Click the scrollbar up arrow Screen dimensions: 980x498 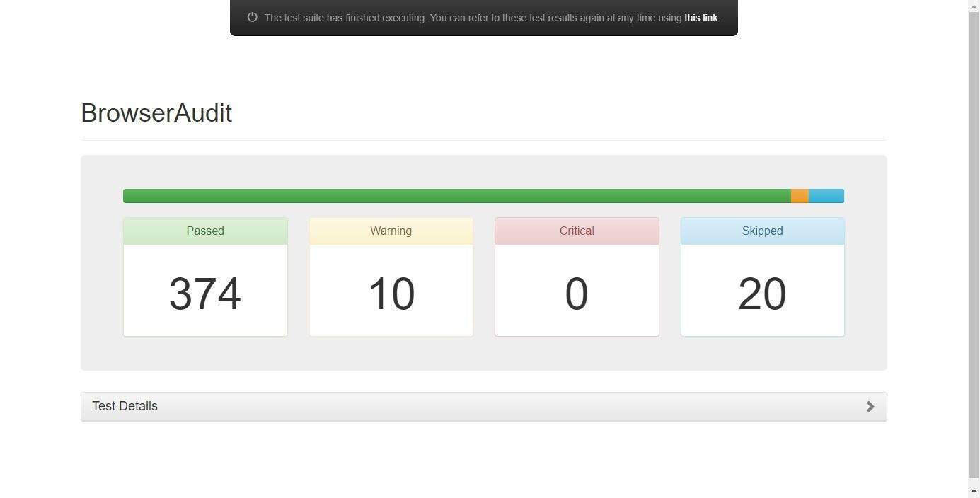tap(974, 5)
